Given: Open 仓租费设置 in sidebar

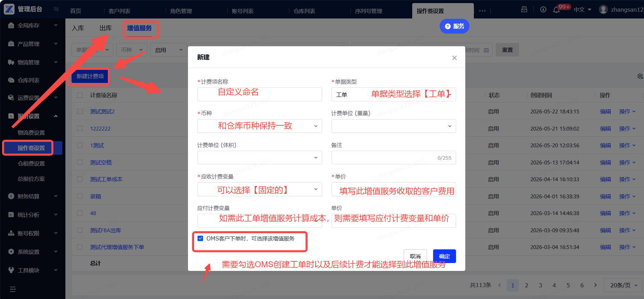Looking at the screenshot, I should (31, 164).
